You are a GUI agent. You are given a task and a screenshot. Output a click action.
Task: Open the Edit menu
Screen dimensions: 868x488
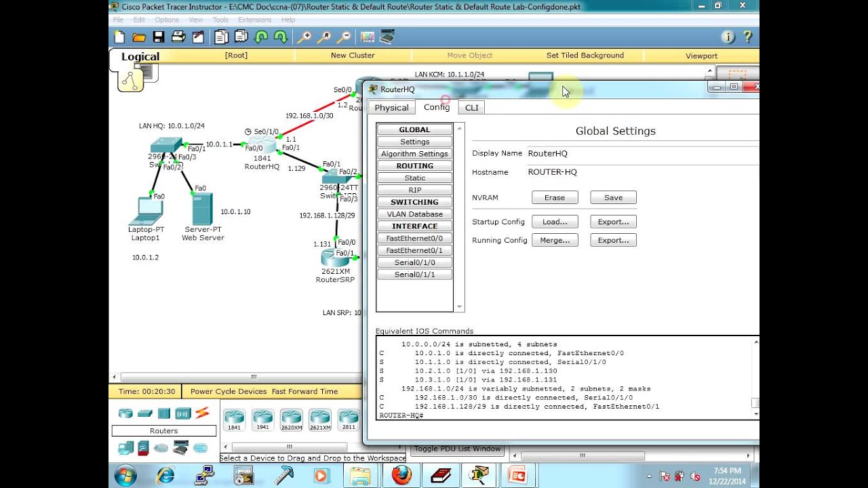(139, 20)
